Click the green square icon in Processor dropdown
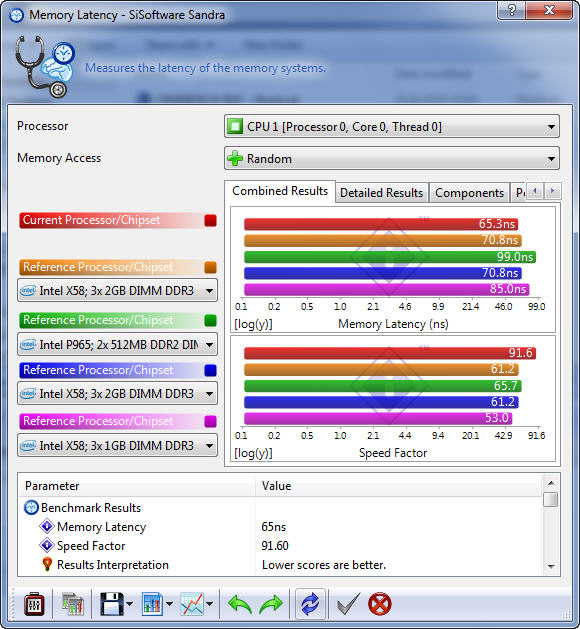 coord(235,126)
